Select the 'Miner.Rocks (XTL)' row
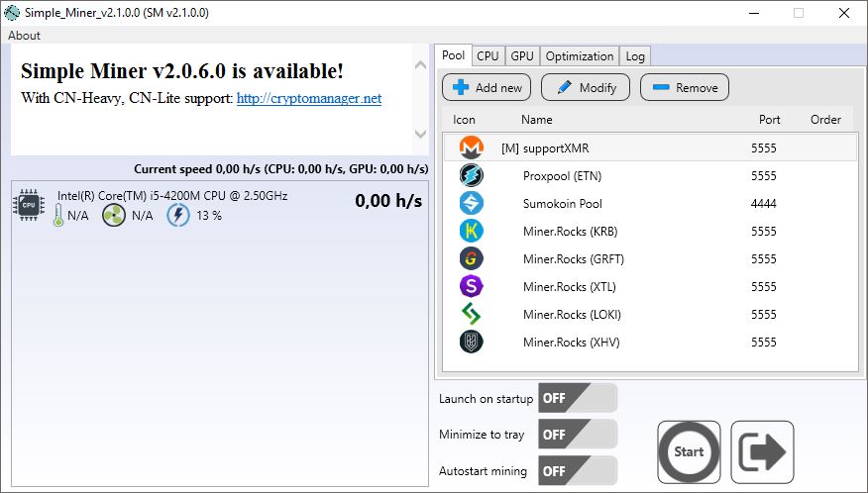 tap(650, 287)
